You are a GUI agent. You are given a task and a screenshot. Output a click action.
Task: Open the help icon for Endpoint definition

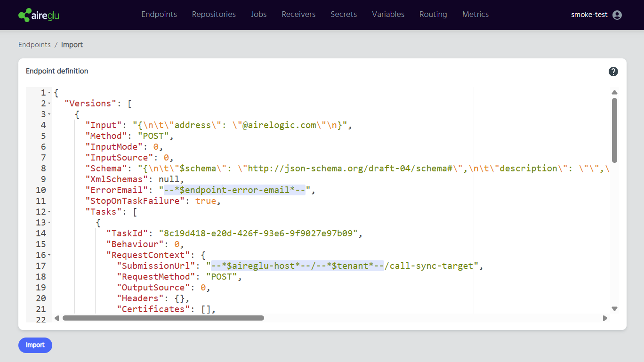pos(613,72)
